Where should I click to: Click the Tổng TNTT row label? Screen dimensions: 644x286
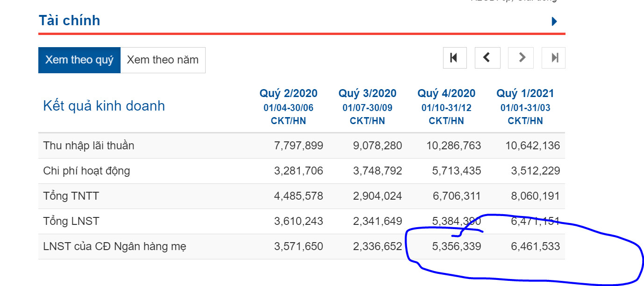click(71, 196)
